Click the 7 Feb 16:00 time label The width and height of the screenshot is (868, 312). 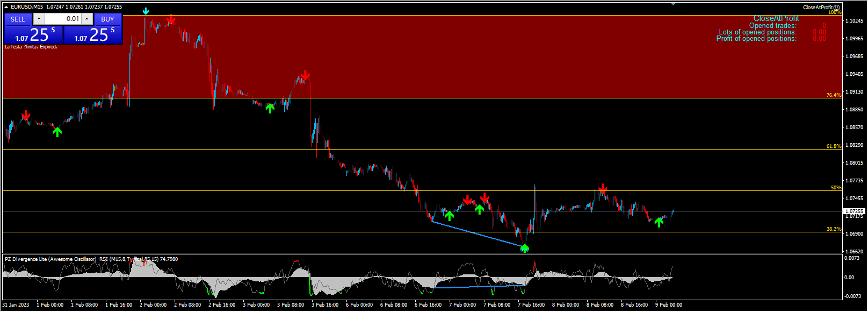point(531,305)
